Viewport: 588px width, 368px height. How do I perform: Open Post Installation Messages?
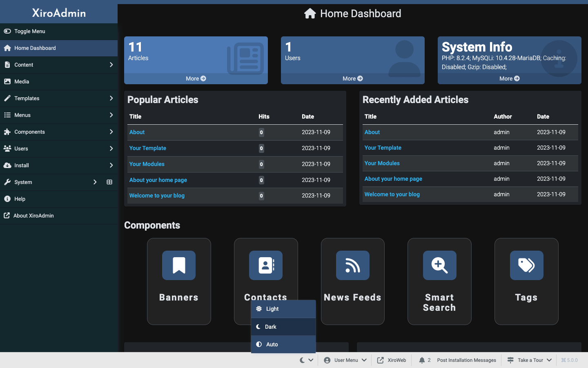click(x=466, y=360)
